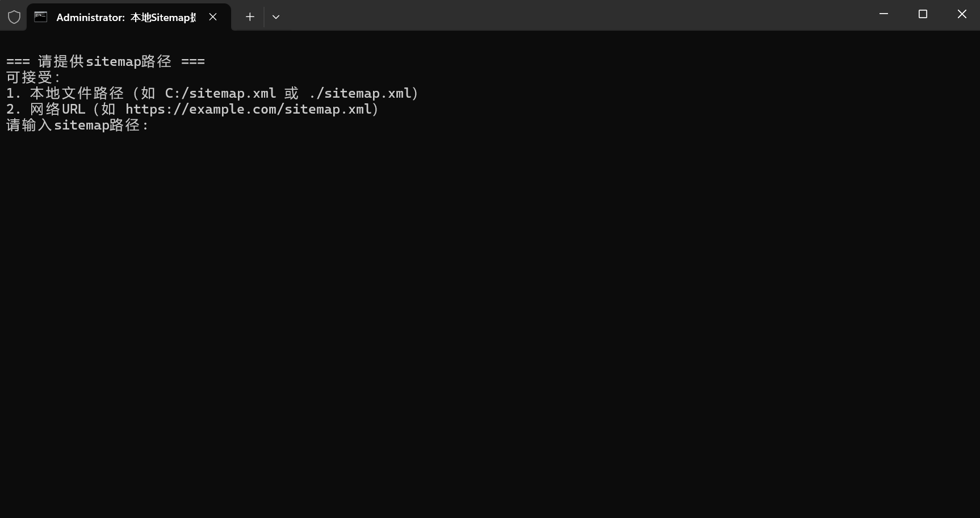
Task: Click the blank terminal area below the prompt
Action: [490, 324]
